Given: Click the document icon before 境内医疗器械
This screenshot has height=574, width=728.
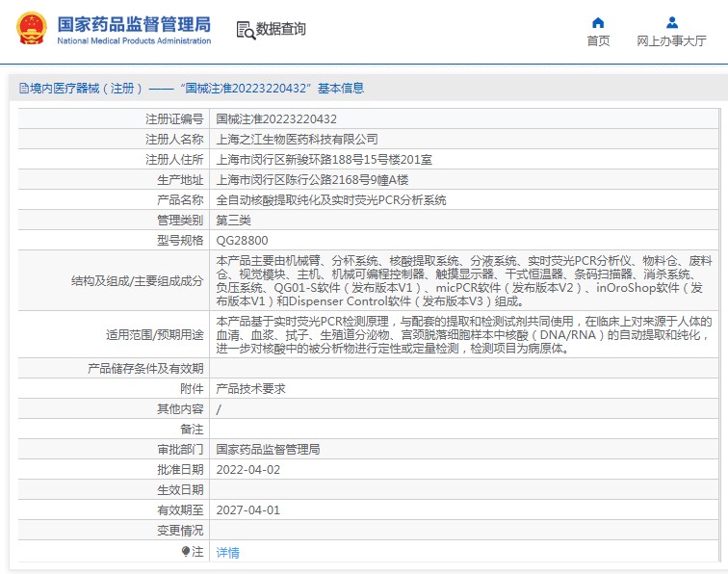Looking at the screenshot, I should (x=24, y=89).
